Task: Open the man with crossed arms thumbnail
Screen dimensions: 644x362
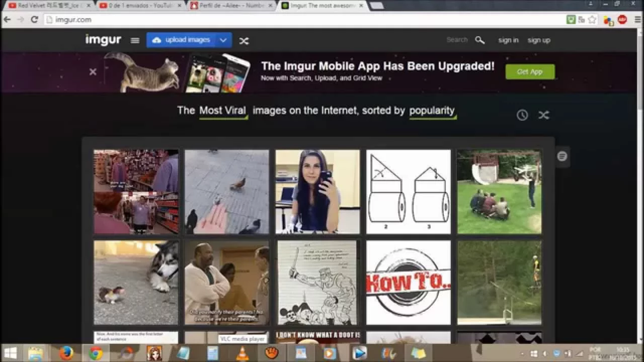Action: (227, 283)
